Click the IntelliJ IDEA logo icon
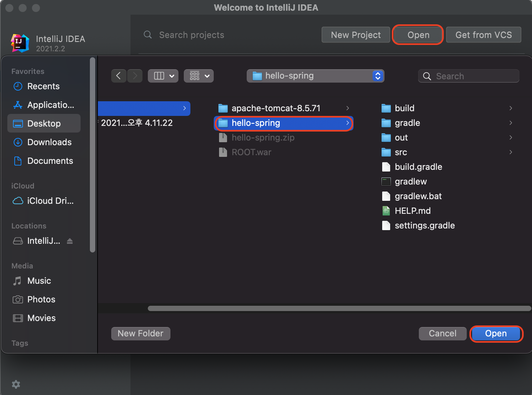The image size is (532, 395). (20, 43)
